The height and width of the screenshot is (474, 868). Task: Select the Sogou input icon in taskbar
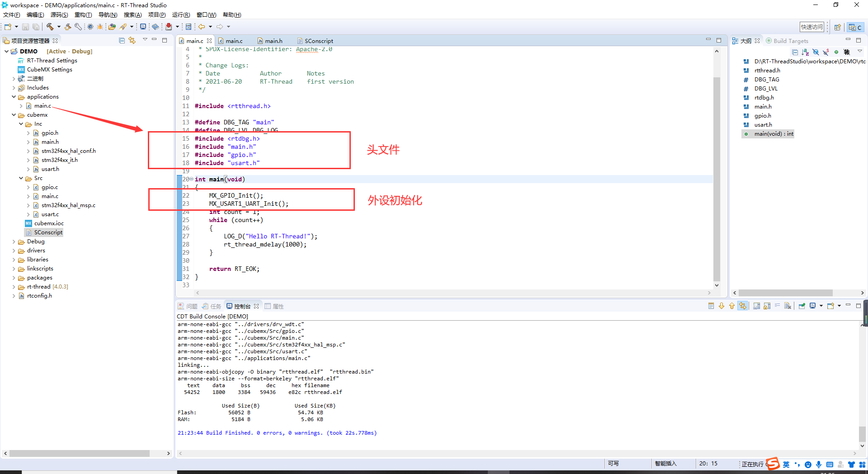tap(773, 464)
